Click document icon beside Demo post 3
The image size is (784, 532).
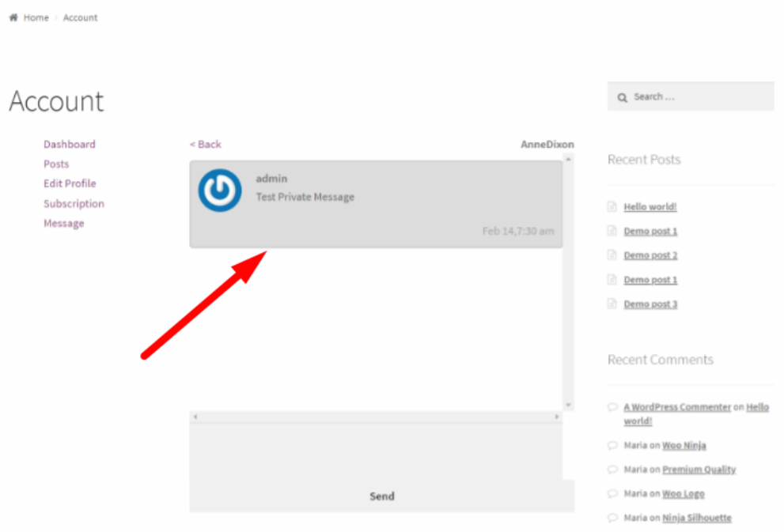[612, 304]
